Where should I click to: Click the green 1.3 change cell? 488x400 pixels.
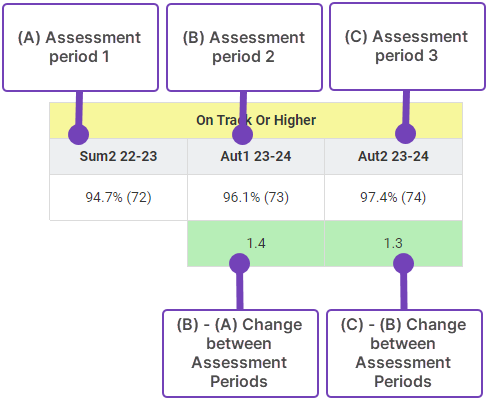pyautogui.click(x=393, y=243)
